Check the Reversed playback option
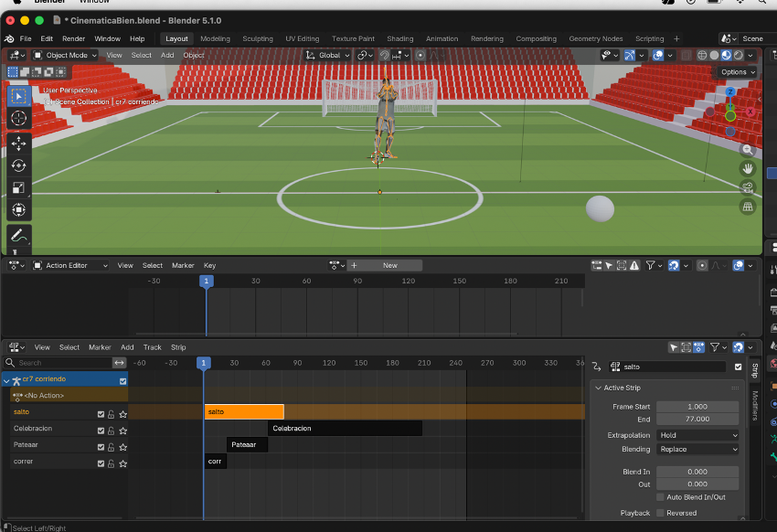The width and height of the screenshot is (777, 532). [661, 513]
